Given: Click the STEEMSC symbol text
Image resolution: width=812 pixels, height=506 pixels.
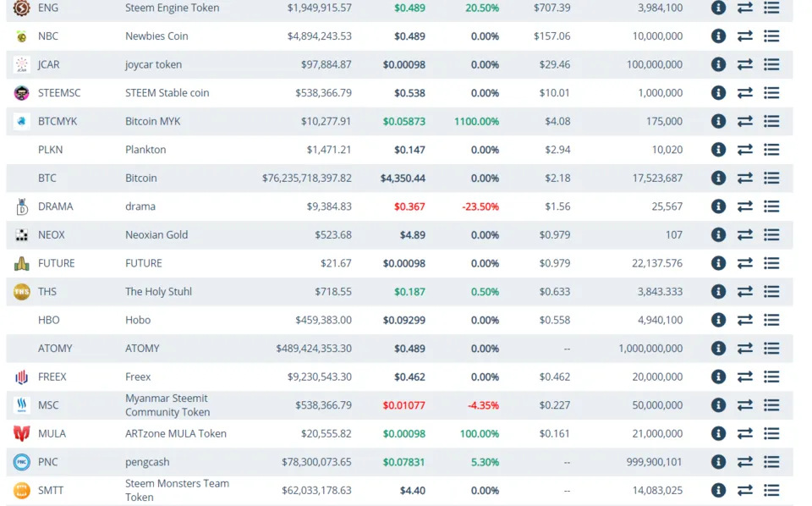Looking at the screenshot, I should tap(59, 93).
